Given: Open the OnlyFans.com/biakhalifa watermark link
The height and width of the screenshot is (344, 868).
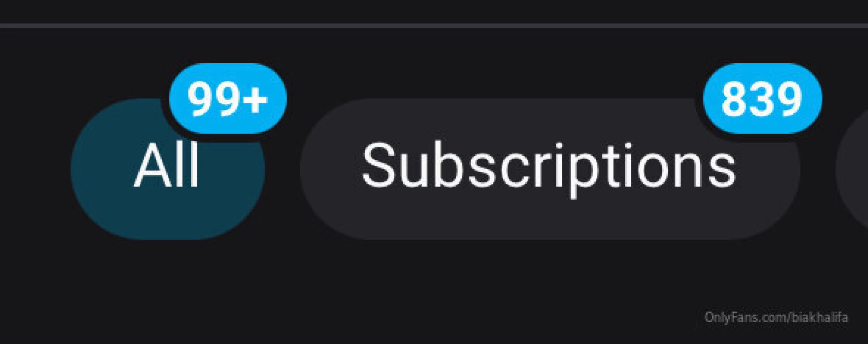Looking at the screenshot, I should click(776, 317).
